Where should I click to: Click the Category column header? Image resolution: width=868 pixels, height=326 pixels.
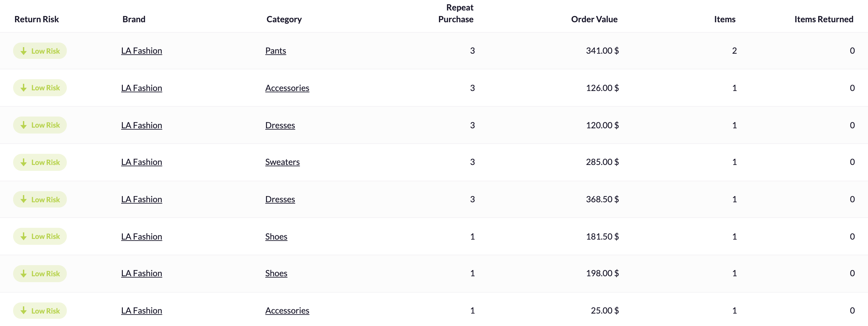[284, 19]
